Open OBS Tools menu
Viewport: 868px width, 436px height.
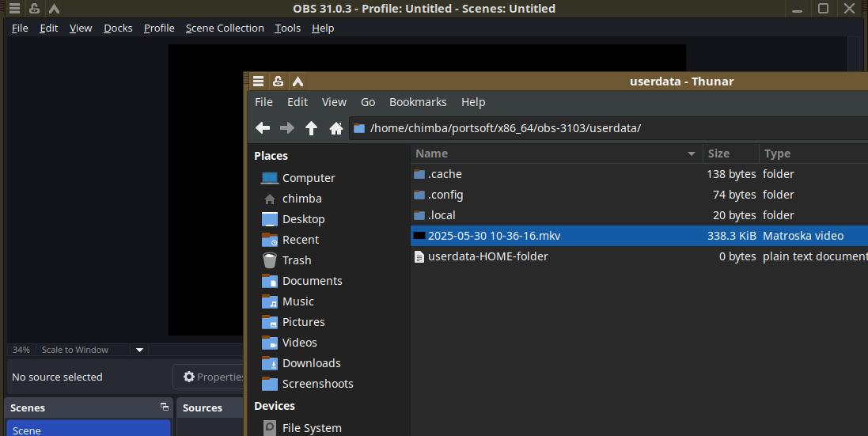click(288, 28)
